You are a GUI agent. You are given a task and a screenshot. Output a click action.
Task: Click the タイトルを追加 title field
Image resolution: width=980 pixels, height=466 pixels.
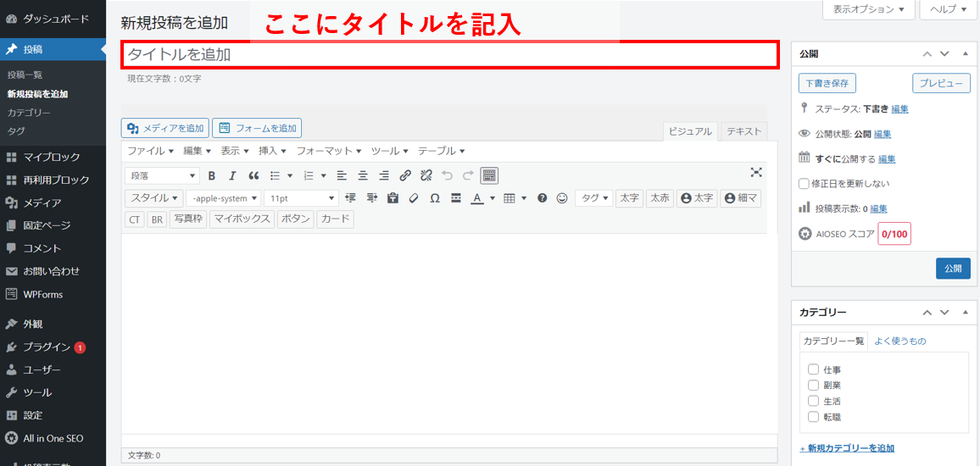tap(449, 54)
